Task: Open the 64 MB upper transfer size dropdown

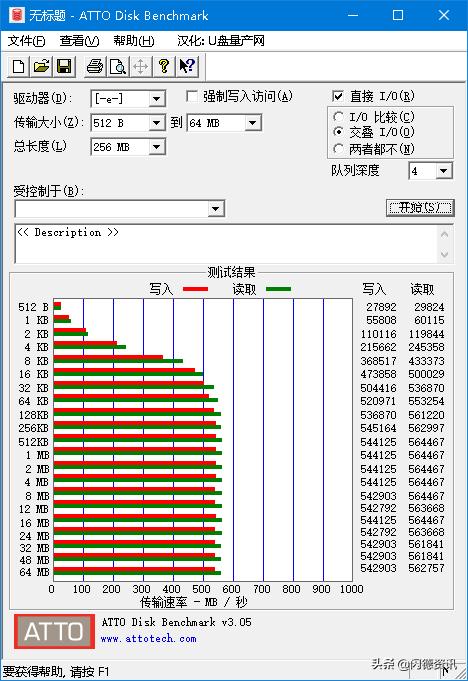Action: click(253, 123)
